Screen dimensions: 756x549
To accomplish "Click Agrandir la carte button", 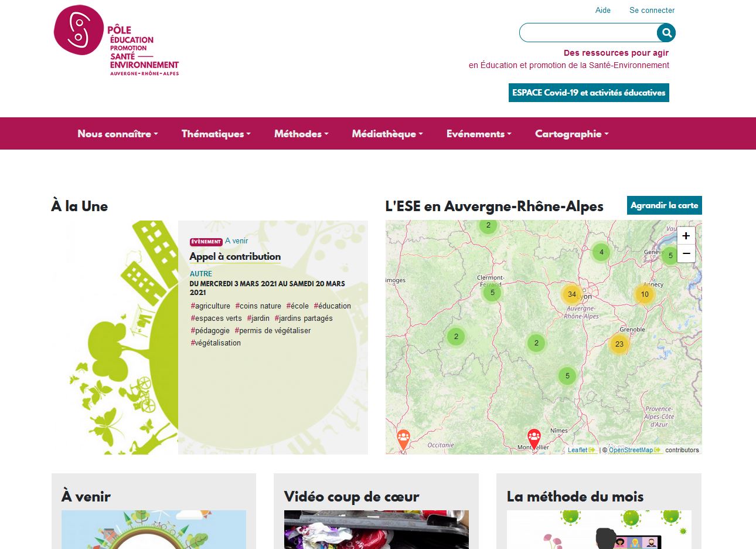I will pos(665,205).
